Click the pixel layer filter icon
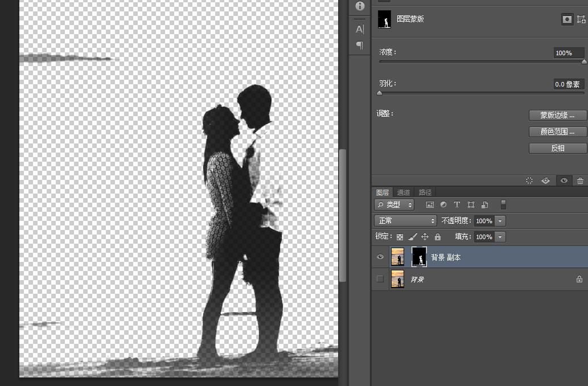 tap(430, 205)
